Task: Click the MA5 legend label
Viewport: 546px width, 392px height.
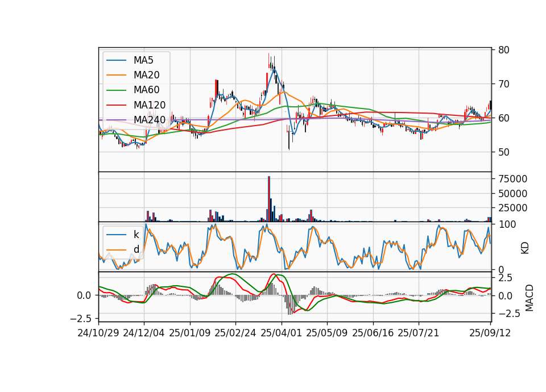Action: point(143,60)
